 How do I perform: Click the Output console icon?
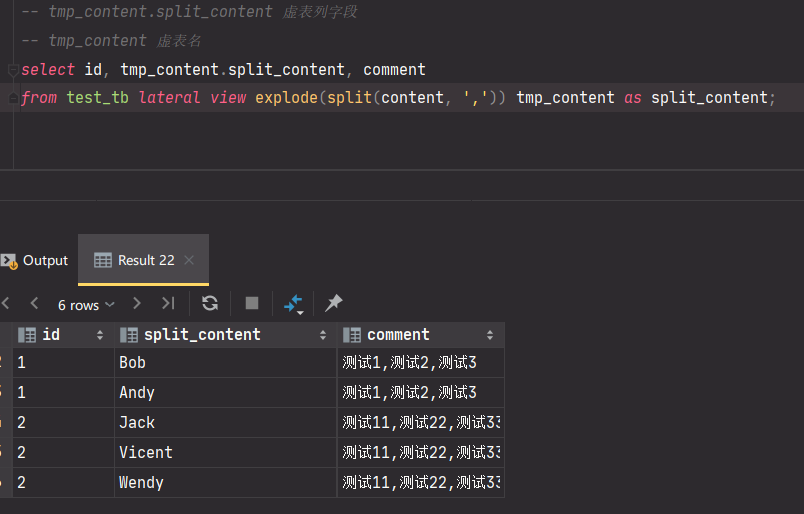pyautogui.click(x=9, y=260)
